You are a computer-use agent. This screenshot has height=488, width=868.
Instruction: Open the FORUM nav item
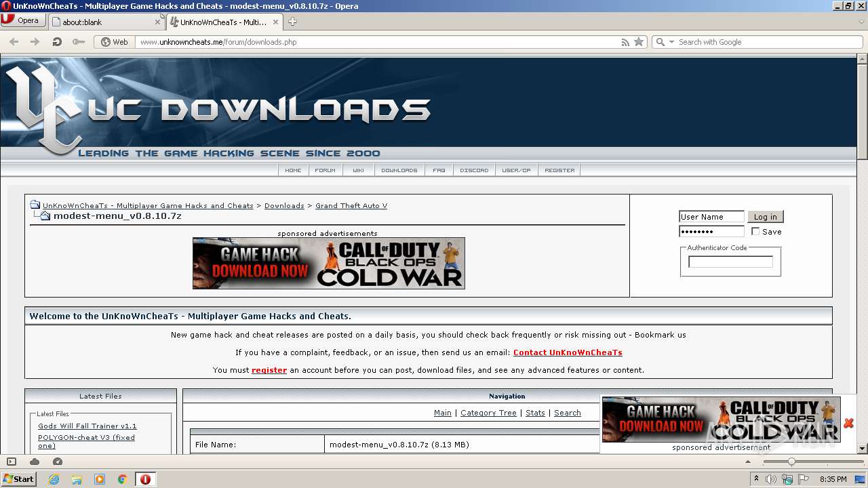(x=325, y=170)
